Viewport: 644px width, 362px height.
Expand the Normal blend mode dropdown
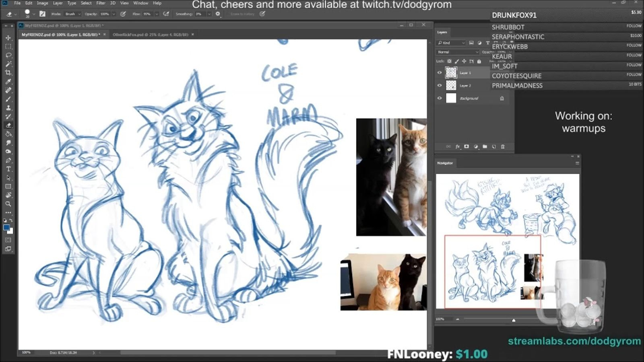coord(458,52)
